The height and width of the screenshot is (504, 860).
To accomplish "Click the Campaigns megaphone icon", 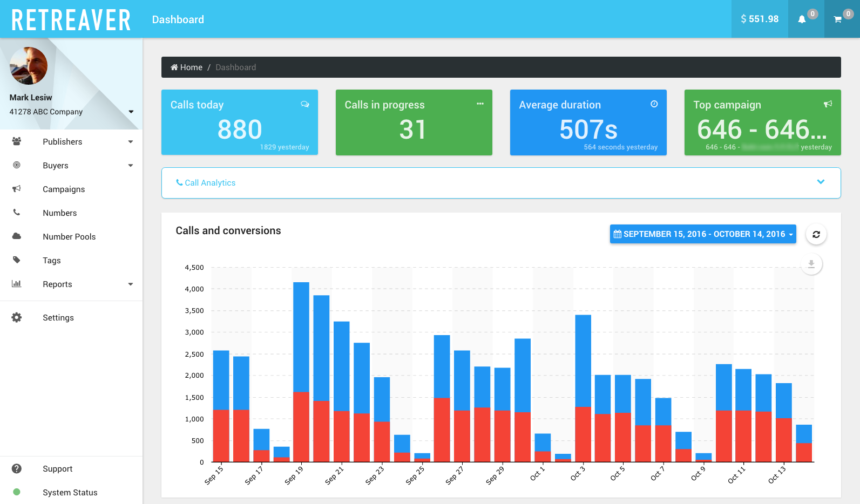I will [x=17, y=189].
